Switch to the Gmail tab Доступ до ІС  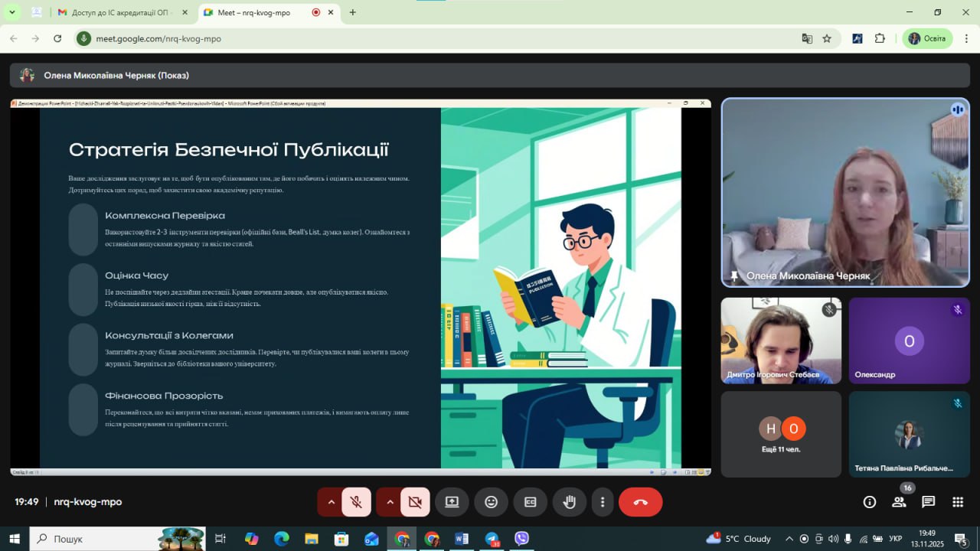click(x=121, y=12)
